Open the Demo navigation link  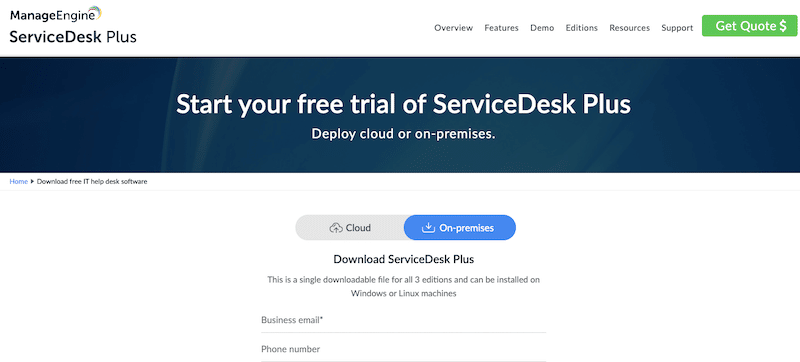tap(542, 28)
